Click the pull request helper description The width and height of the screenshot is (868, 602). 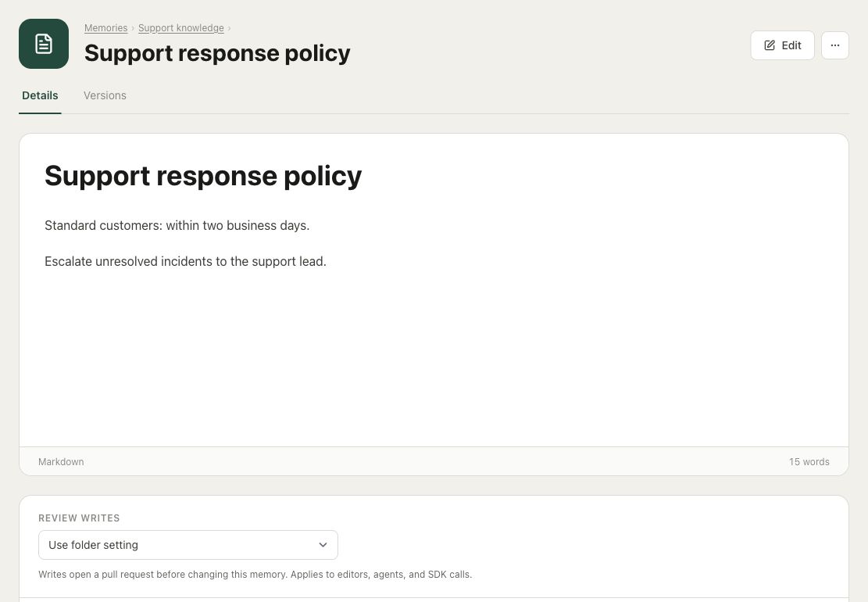click(x=255, y=575)
